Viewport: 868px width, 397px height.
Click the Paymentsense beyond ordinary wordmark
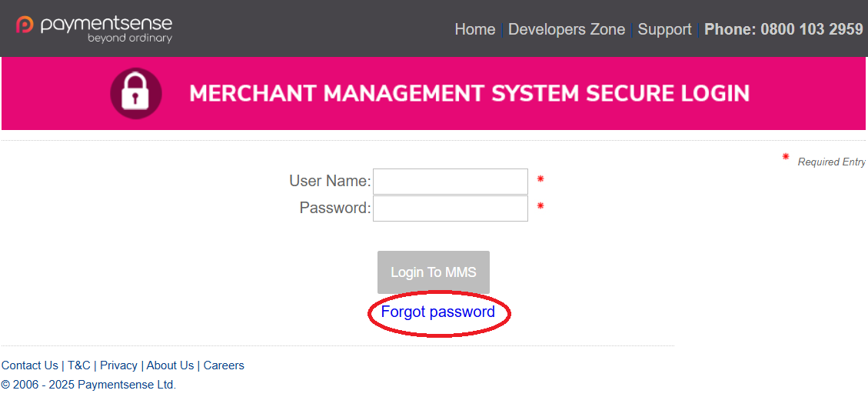coord(106,29)
